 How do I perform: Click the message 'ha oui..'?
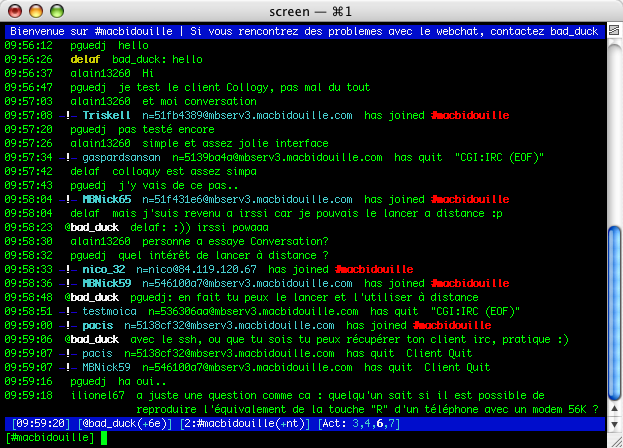tap(142, 382)
